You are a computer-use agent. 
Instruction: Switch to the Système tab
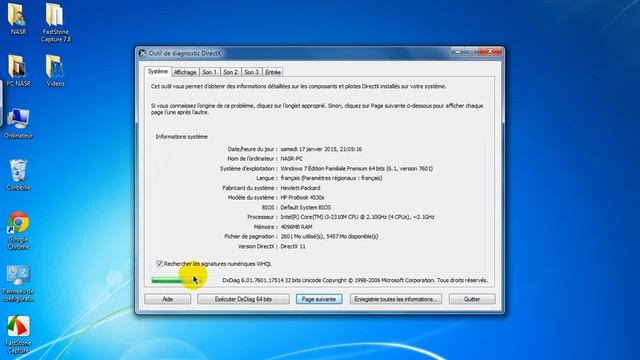click(158, 71)
